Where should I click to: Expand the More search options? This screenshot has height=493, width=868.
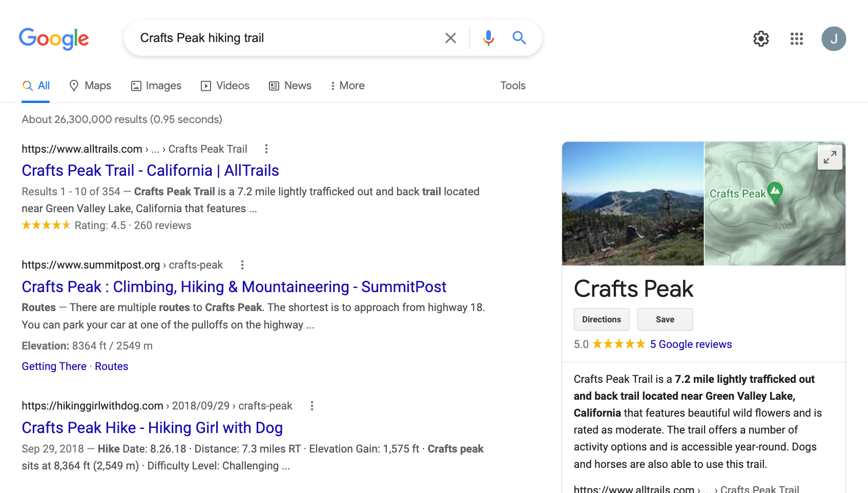(x=347, y=86)
